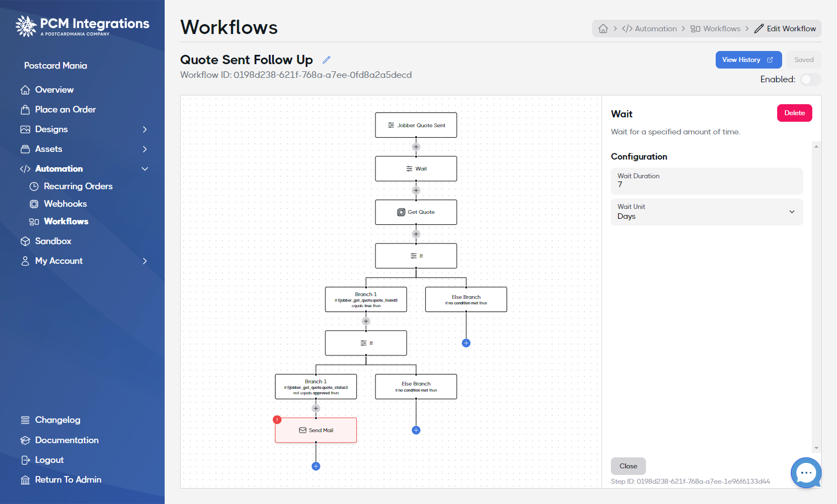Click the Delete step button
837x504 pixels.
794,113
